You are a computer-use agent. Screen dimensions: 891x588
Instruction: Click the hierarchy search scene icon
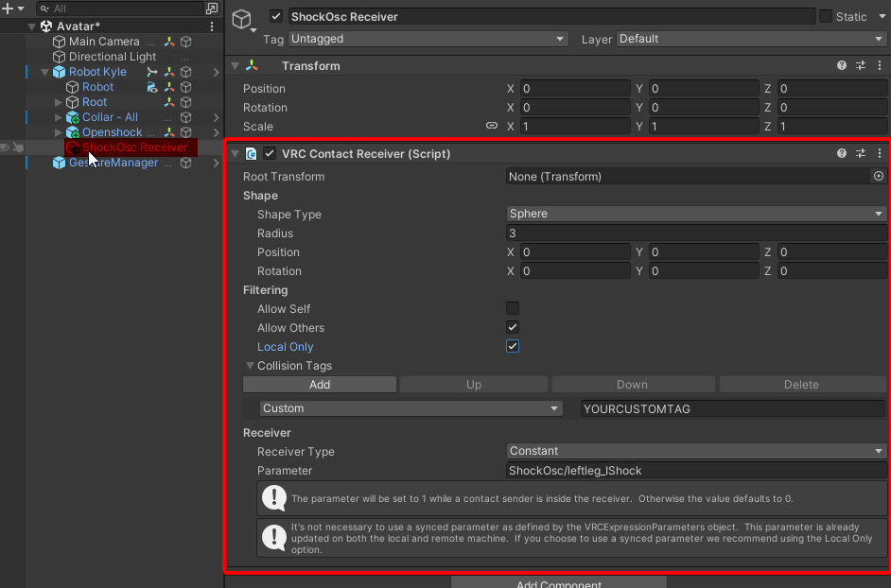(211, 9)
